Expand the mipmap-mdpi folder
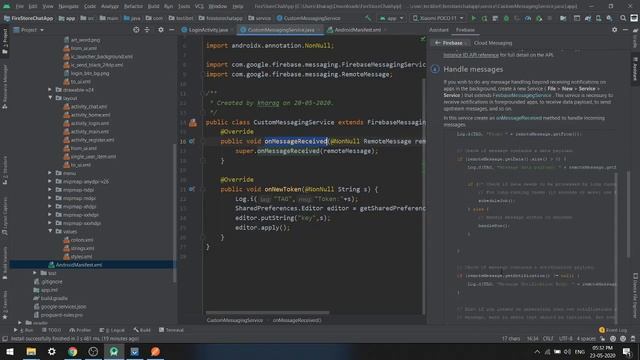 point(50,198)
